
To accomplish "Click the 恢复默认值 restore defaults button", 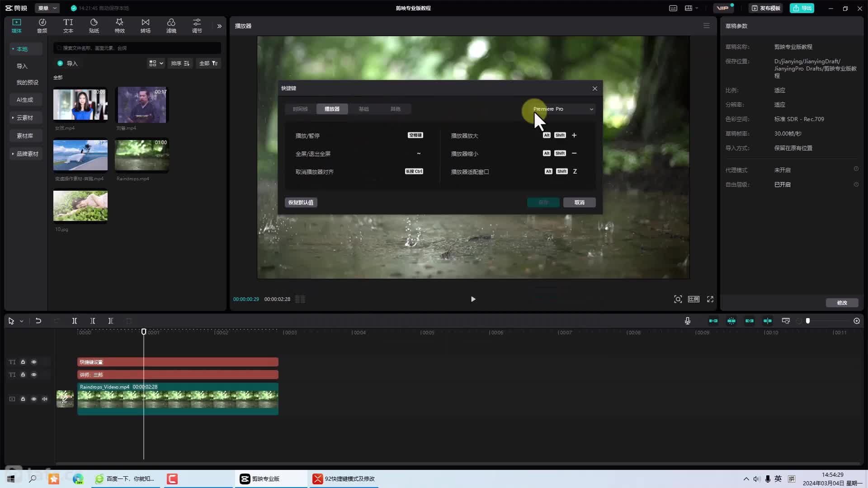I will point(301,202).
